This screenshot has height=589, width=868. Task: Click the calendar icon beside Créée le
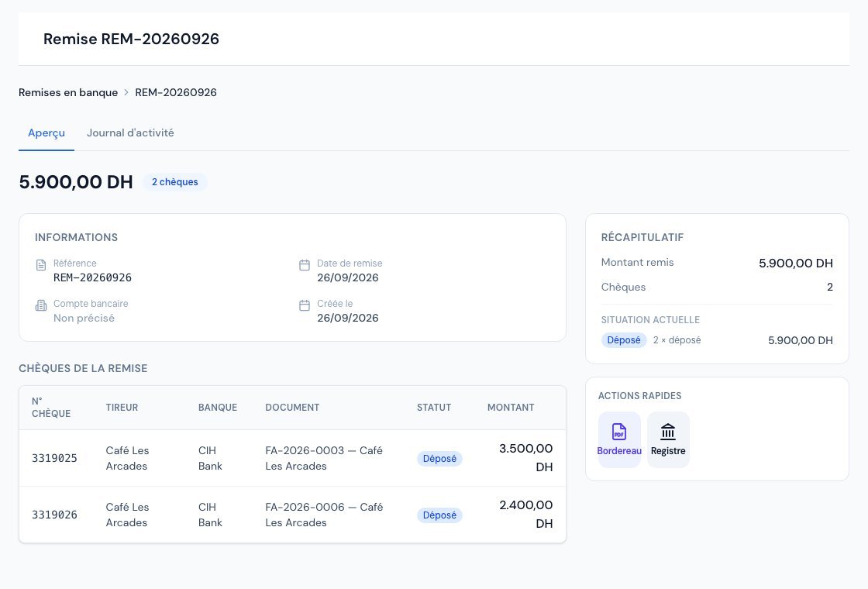305,305
